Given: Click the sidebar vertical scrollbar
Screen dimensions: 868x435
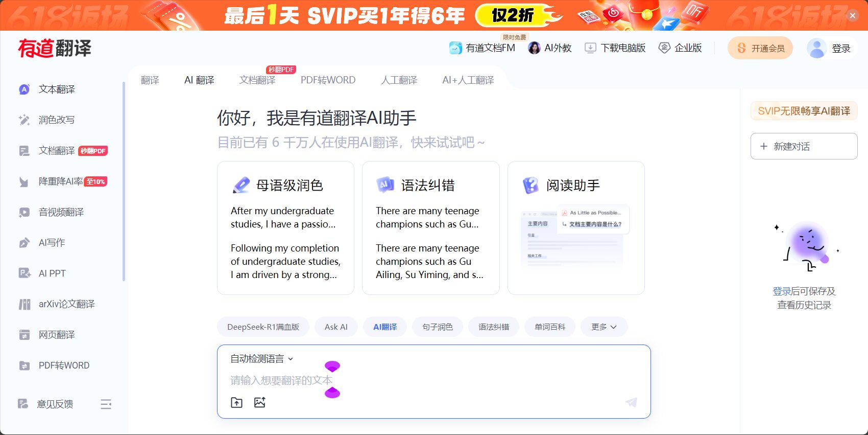Looking at the screenshot, I should [124, 181].
